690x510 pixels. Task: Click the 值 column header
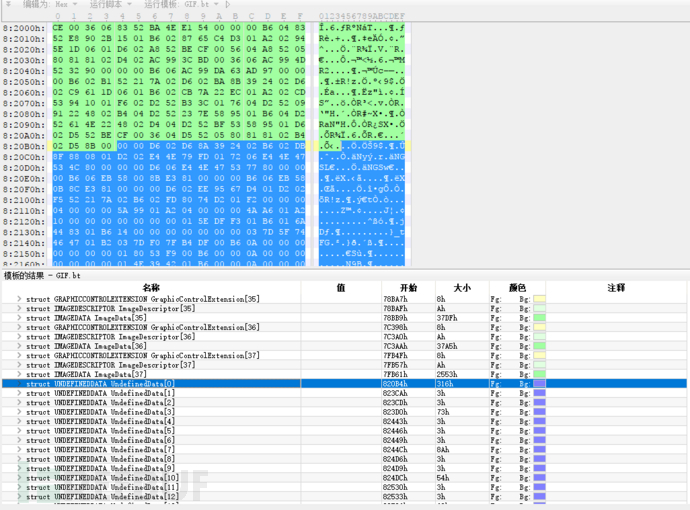tap(341, 288)
